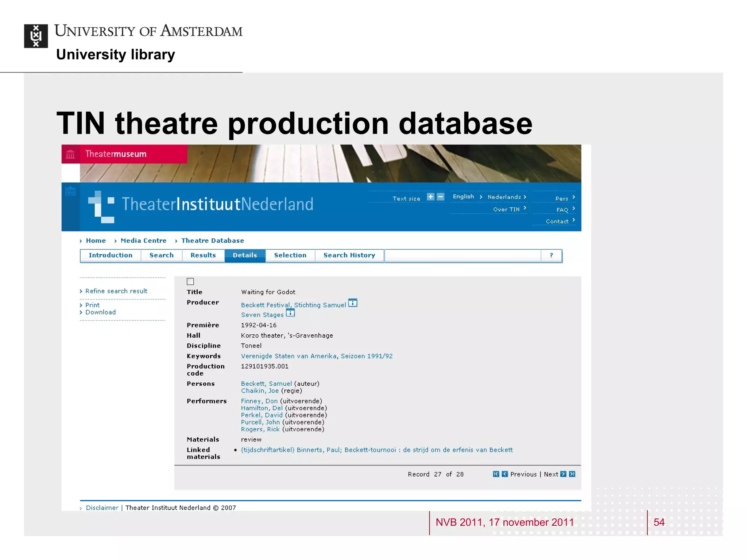Decrease text size with minus icon
This screenshot has height=560, width=747.
(x=440, y=197)
